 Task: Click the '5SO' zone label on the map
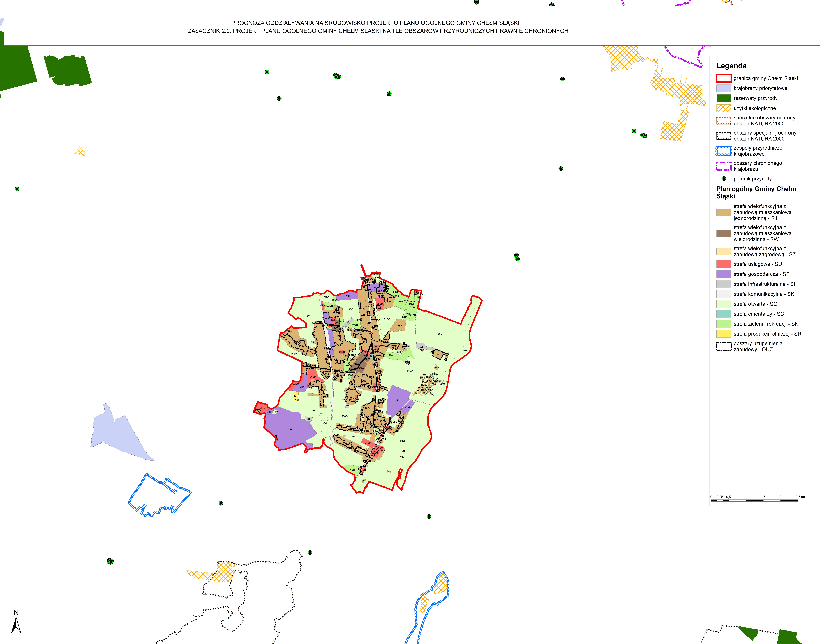tap(466, 351)
